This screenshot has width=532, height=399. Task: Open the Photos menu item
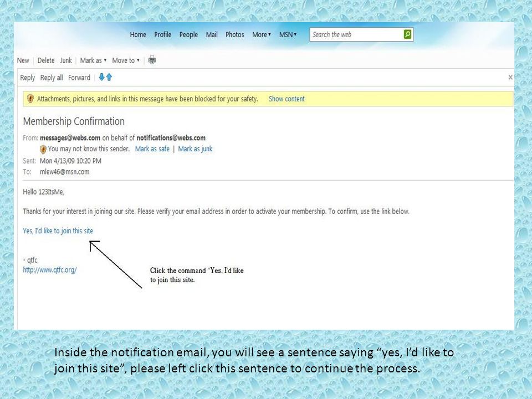click(235, 34)
